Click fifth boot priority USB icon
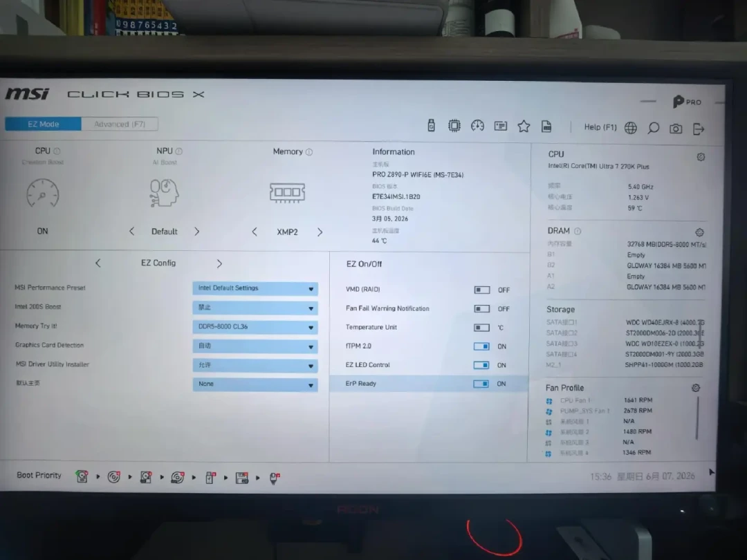 coord(210,477)
